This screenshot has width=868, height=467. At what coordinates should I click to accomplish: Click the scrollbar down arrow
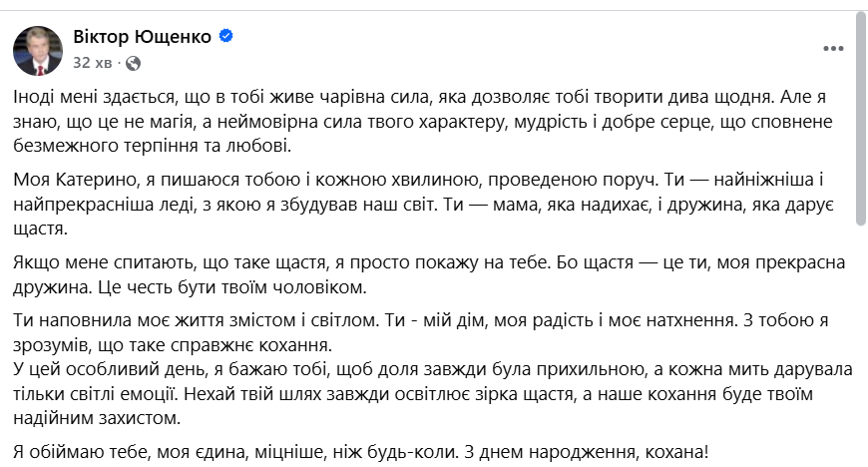pyautogui.click(x=861, y=460)
